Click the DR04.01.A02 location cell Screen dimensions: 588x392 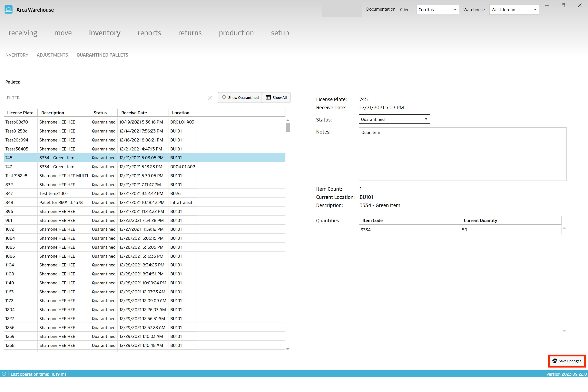click(183, 167)
